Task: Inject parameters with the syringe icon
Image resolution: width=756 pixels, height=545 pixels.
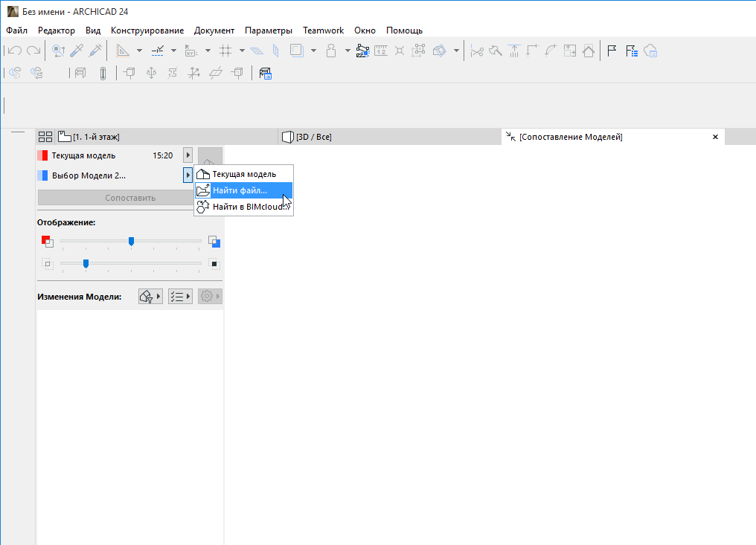Action: tap(95, 51)
